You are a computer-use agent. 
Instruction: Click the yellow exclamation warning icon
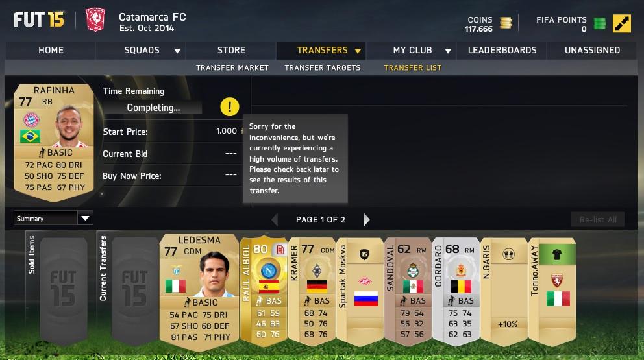click(230, 107)
